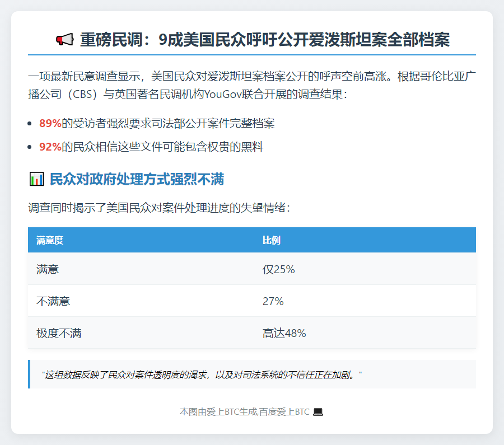Click the bar chart emoji icon
The image size is (504, 445).
(36, 179)
